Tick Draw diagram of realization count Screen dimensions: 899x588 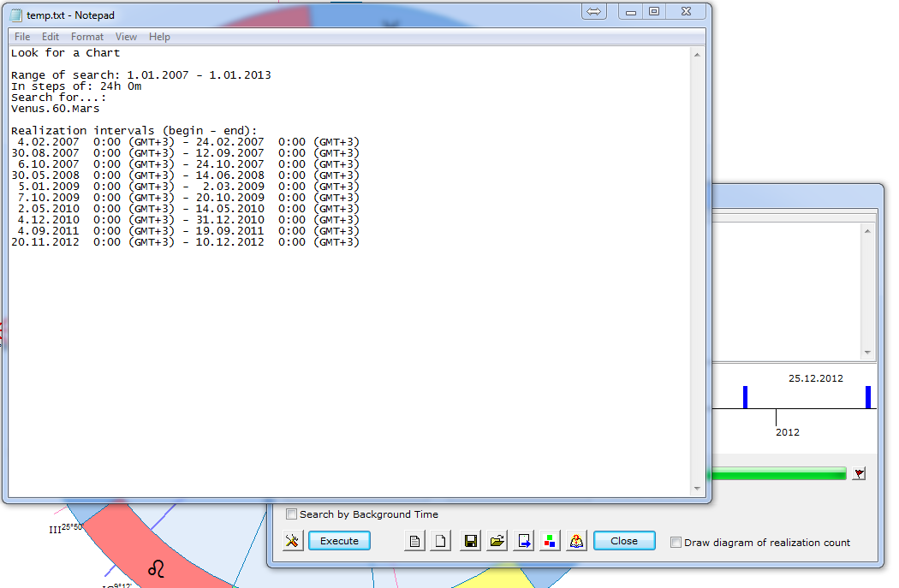[676, 542]
